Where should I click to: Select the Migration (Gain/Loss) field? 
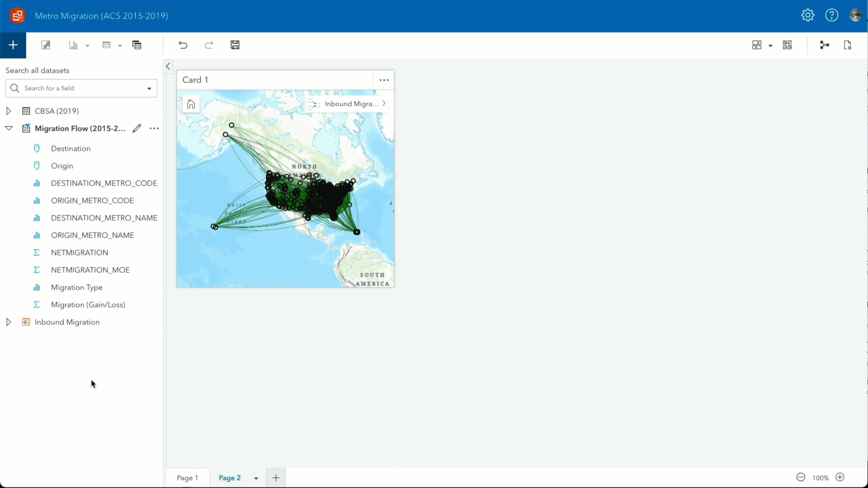click(88, 305)
